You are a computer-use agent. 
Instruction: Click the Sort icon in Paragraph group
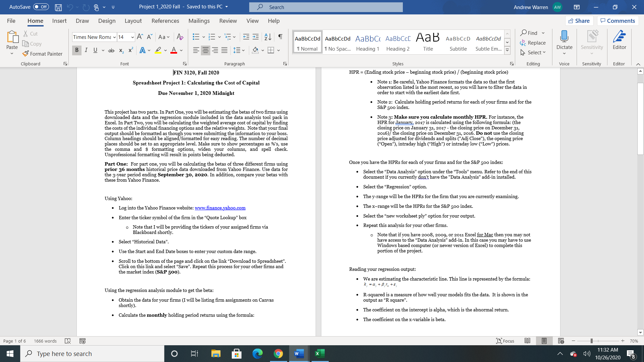click(267, 37)
